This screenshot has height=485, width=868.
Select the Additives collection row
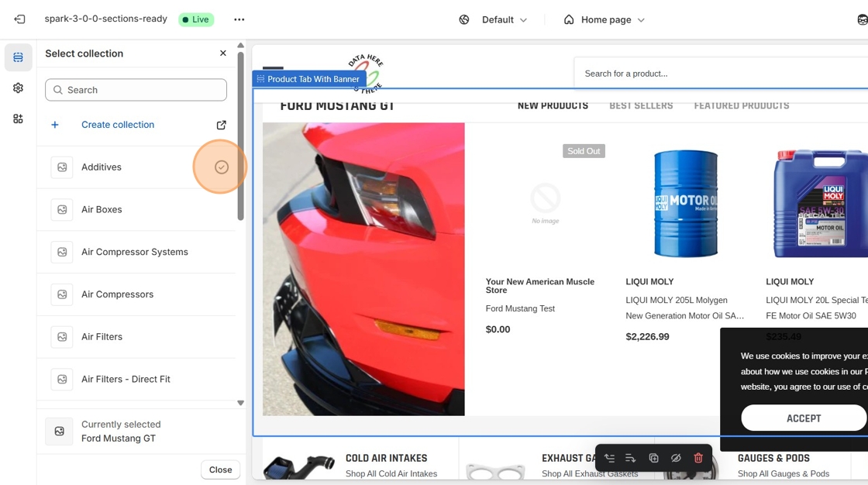coord(136,167)
